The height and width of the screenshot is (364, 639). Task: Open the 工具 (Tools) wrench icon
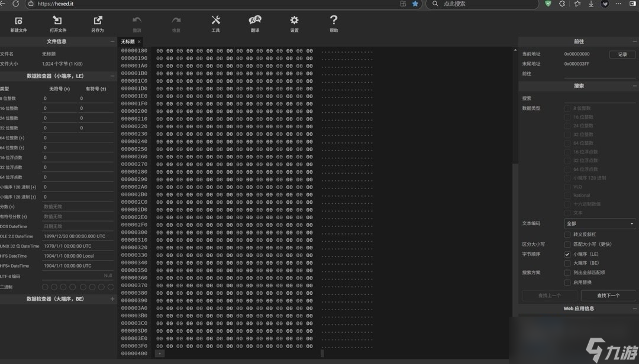point(215,21)
